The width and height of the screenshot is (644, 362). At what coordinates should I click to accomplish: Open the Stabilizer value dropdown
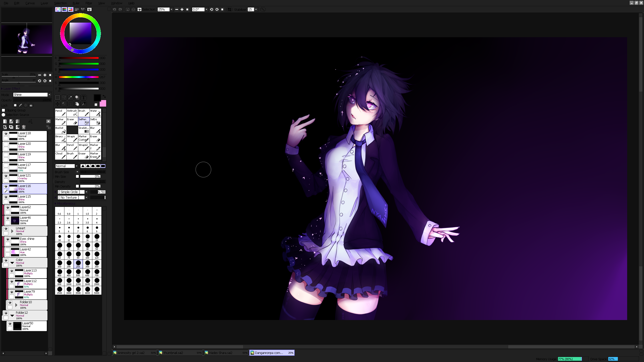click(x=256, y=9)
